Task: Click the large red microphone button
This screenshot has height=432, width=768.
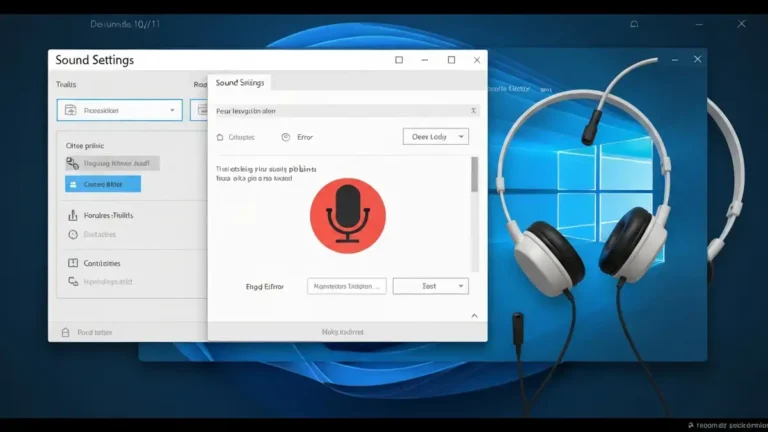Action: [x=348, y=216]
